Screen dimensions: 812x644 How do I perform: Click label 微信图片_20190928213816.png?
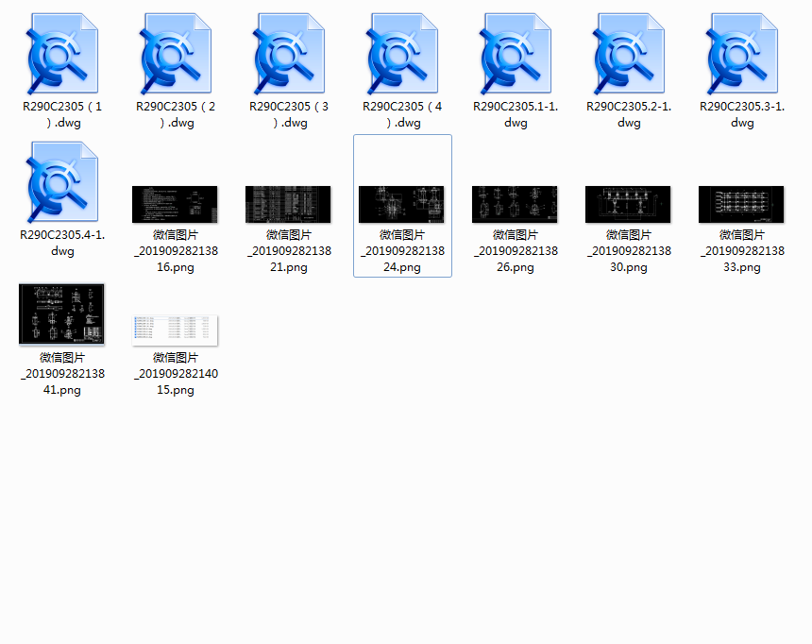(176, 251)
